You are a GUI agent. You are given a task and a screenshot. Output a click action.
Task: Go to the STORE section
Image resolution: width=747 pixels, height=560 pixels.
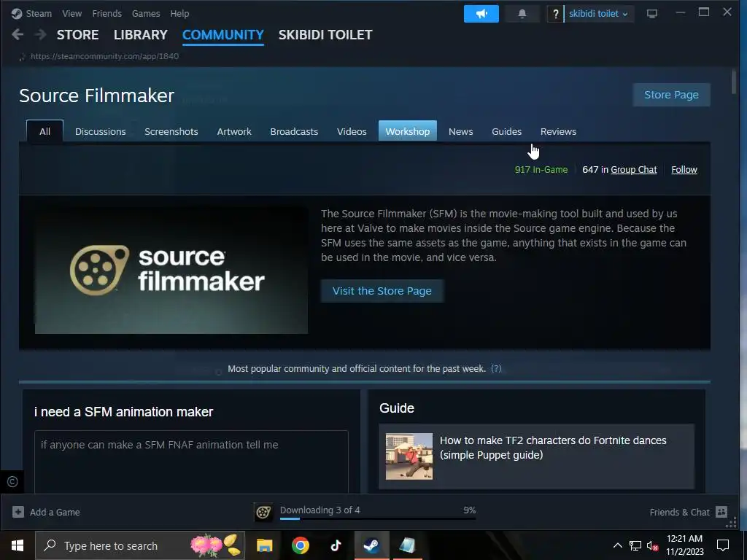[77, 35]
